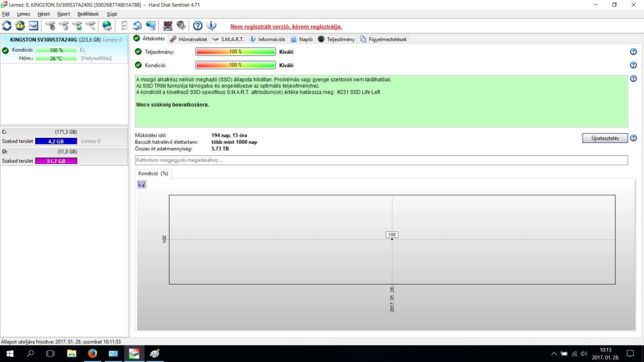The width and height of the screenshot is (644, 362).
Task: Click the refresh with warning triangle icon
Action: point(20,25)
